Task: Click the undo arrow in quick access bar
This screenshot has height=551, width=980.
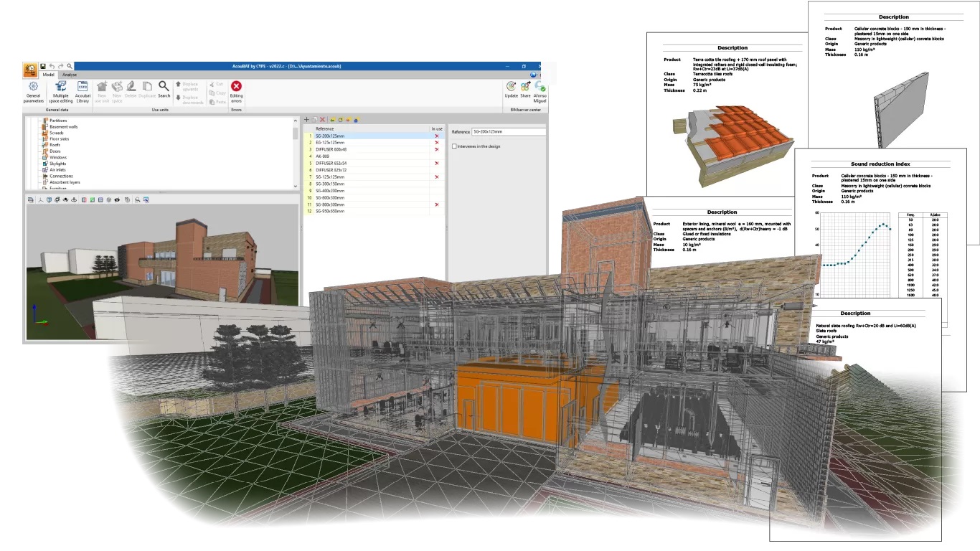Action: pyautogui.click(x=52, y=66)
